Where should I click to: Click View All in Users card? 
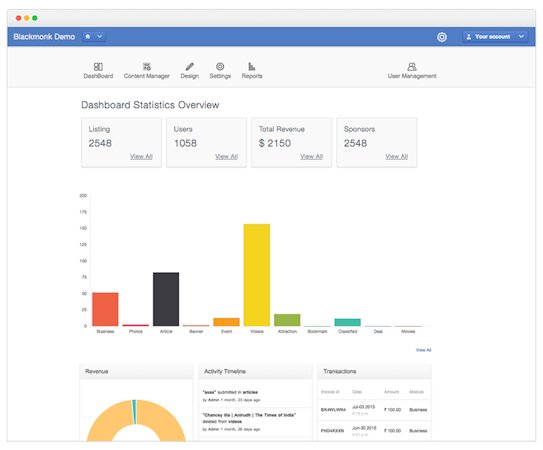tap(226, 157)
